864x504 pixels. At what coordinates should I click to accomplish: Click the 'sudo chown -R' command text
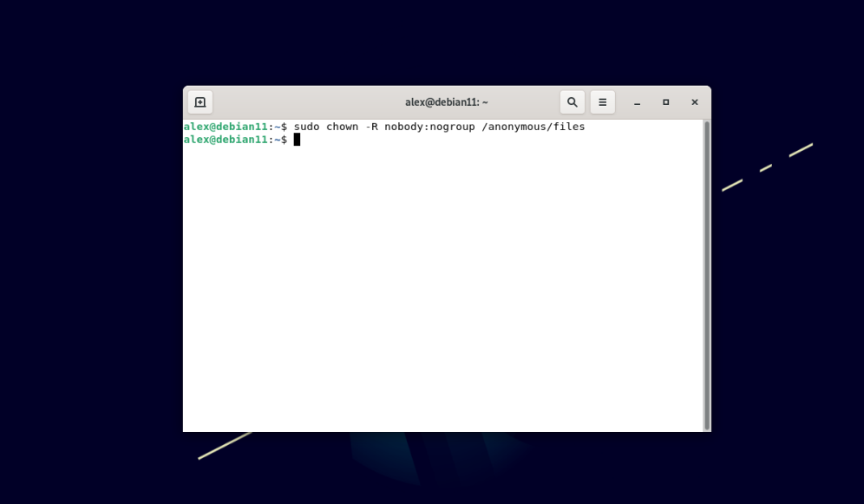pyautogui.click(x=336, y=127)
